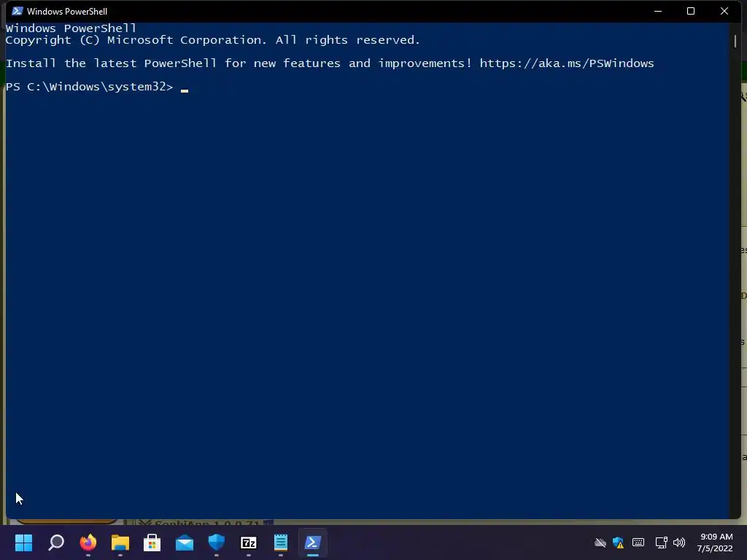Image resolution: width=747 pixels, height=560 pixels.
Task: Click the Copyright (C) Microsoft Corporation line
Action: 213,40
